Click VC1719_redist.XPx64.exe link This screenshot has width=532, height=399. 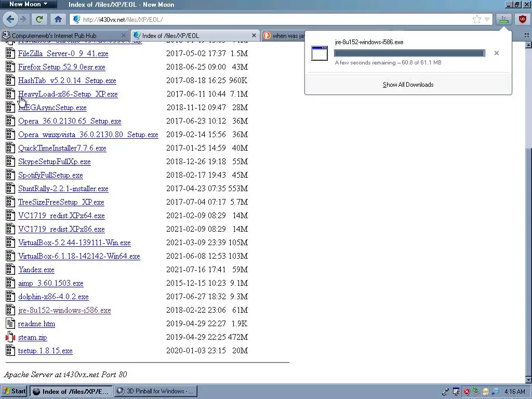(61, 216)
